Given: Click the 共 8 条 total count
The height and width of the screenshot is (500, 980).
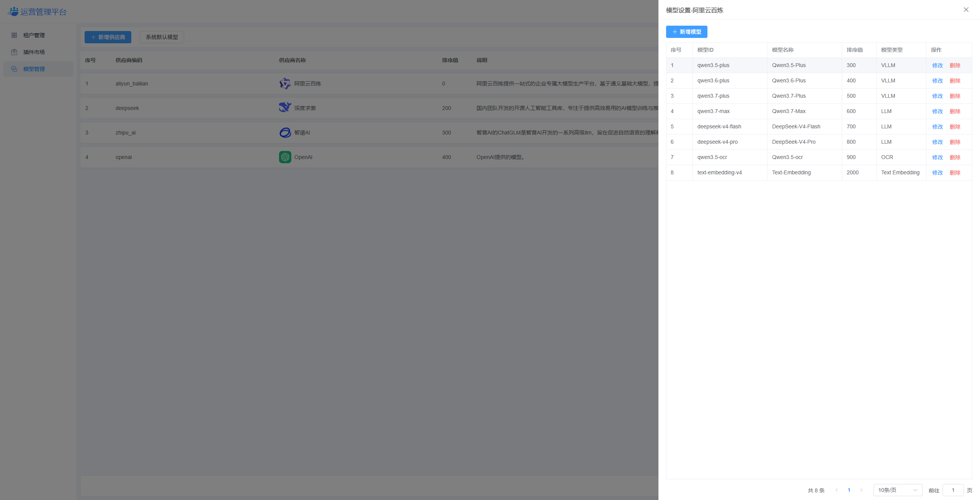Looking at the screenshot, I should (816, 490).
